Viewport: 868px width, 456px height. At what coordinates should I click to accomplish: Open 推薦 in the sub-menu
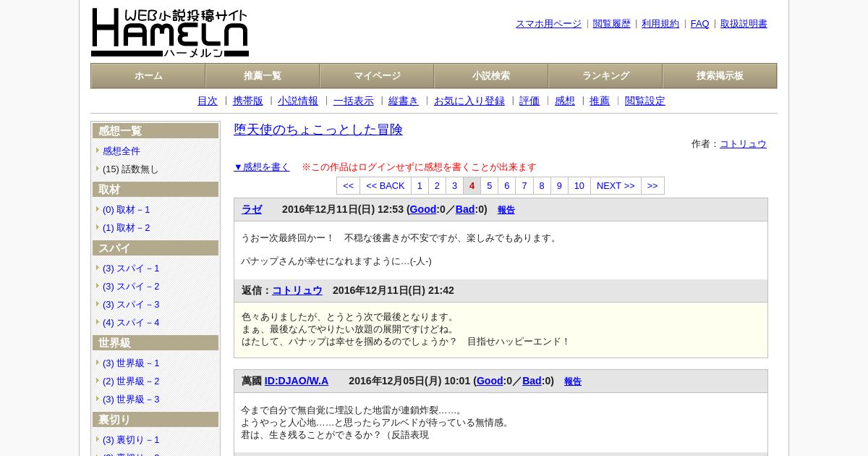pos(600,101)
